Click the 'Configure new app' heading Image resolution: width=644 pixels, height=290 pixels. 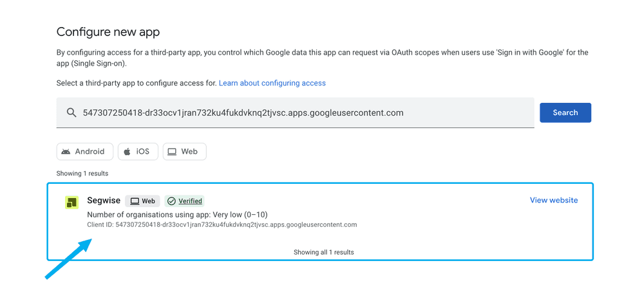(108, 32)
